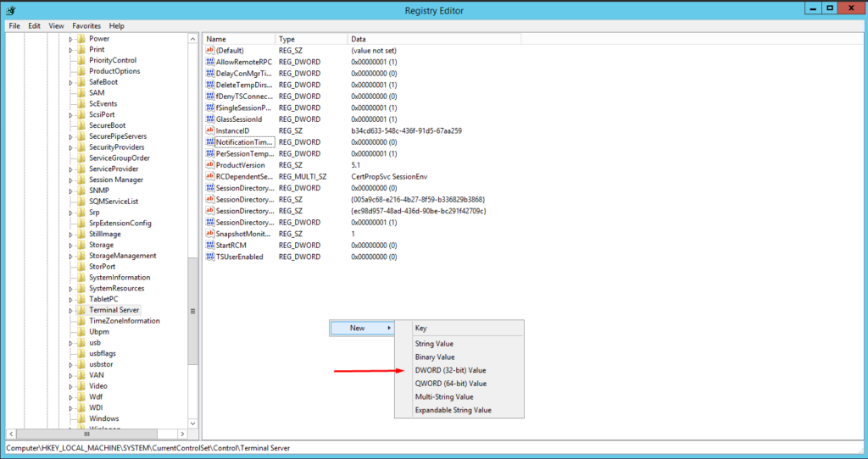Screen dimensions: 868x459
Task: Click the AllowRemoteRPC DWORD value icon
Action: [x=210, y=63]
